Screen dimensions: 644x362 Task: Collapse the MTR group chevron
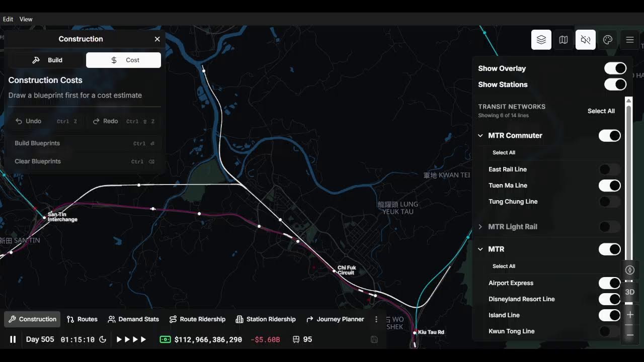pos(480,249)
